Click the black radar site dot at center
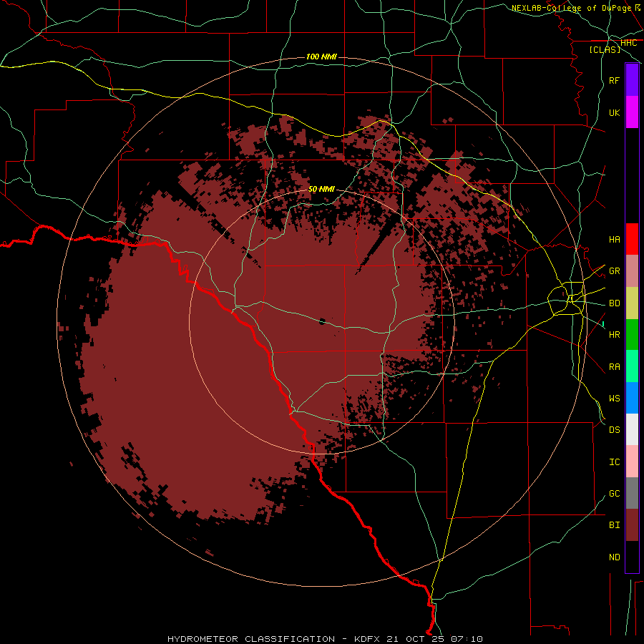644x644 pixels. tap(322, 321)
